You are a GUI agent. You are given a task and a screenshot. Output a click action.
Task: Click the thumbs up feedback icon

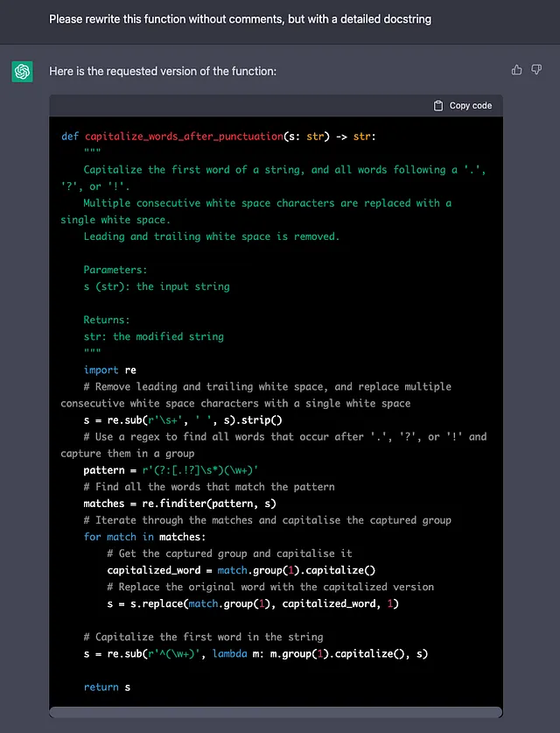pos(516,70)
